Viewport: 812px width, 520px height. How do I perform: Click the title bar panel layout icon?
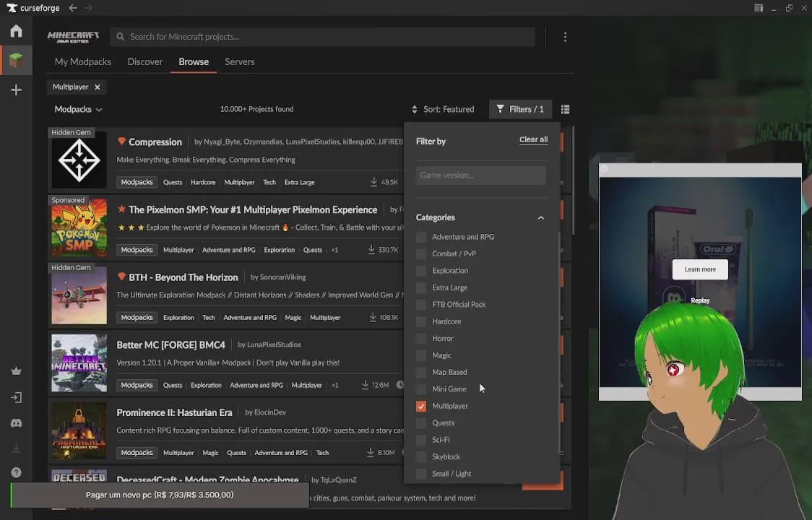[x=758, y=8]
